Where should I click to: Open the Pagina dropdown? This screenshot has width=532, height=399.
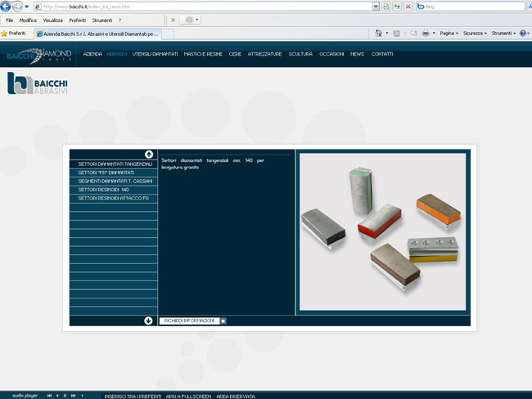[449, 34]
